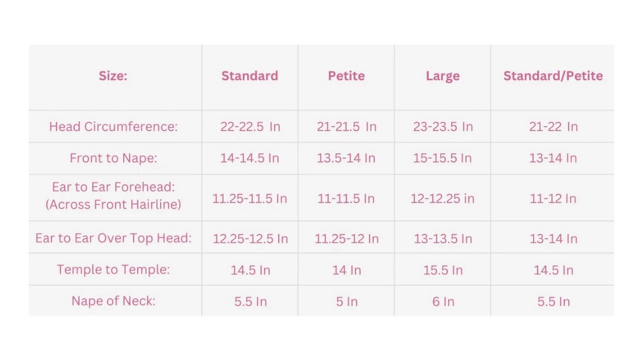This screenshot has width=644, height=361.
Task: Click the Nape of Neck row label
Action: click(x=113, y=301)
